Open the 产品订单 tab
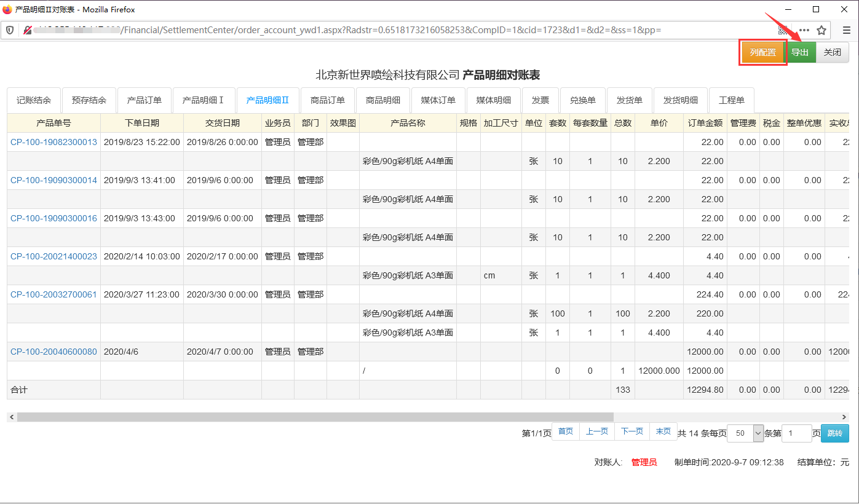Viewport: 859px width, 504px height. [144, 100]
